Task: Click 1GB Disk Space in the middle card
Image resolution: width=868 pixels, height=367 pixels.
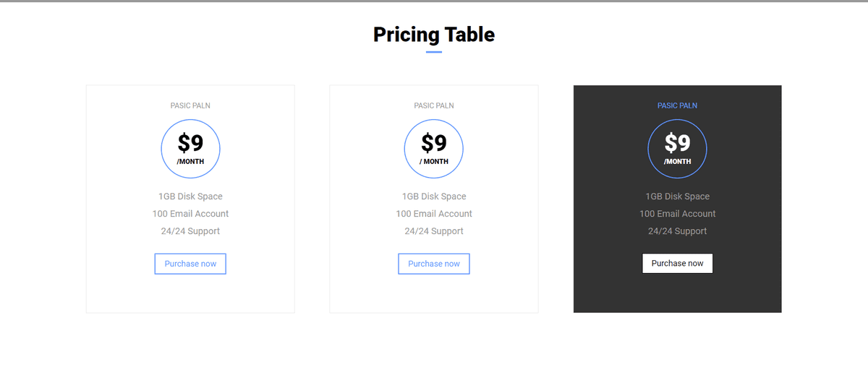Action: click(x=434, y=197)
